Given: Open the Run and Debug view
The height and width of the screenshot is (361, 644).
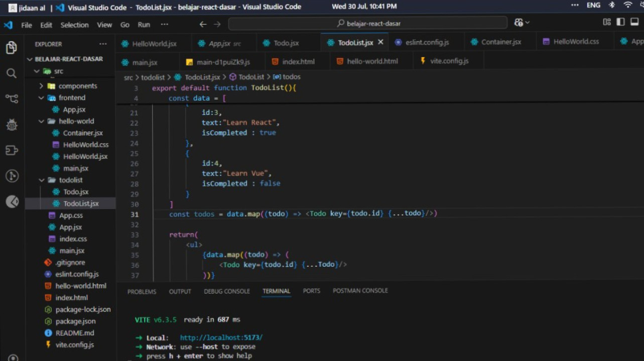Looking at the screenshot, I should [x=12, y=125].
